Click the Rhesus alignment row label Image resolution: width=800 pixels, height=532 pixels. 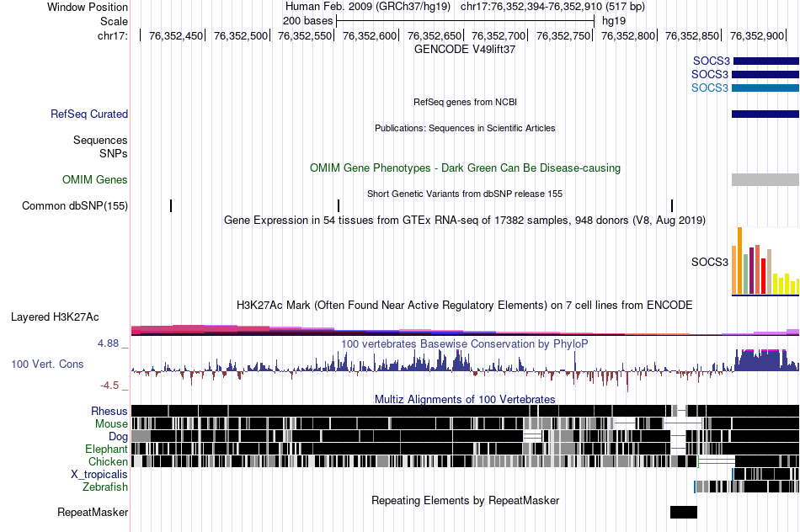click(109, 411)
